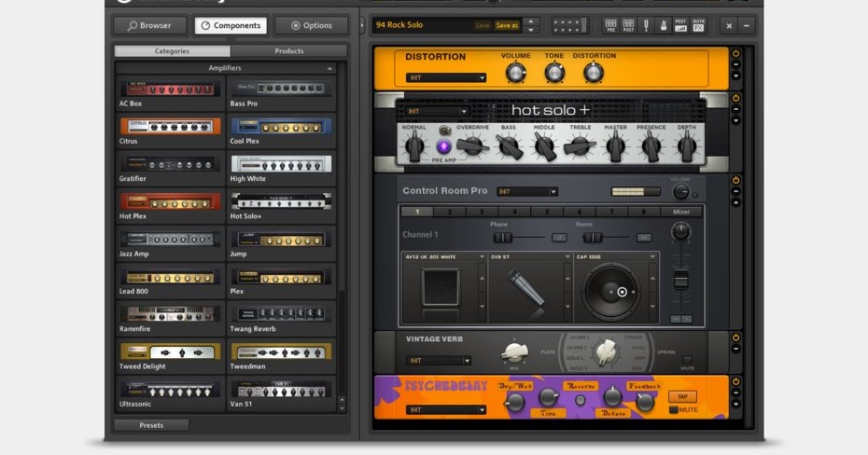Viewport: 868px width, 455px height.
Task: Select the Tweed Delight amplifier
Action: pos(170,356)
